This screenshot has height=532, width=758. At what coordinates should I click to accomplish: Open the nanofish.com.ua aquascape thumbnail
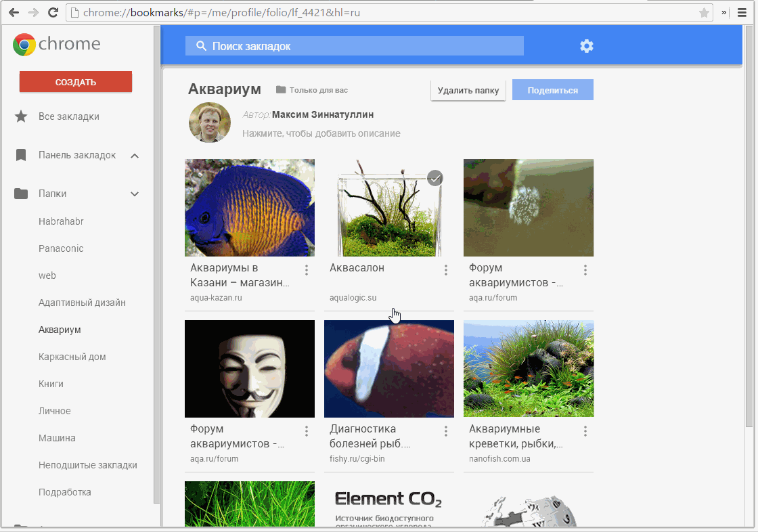(x=529, y=368)
